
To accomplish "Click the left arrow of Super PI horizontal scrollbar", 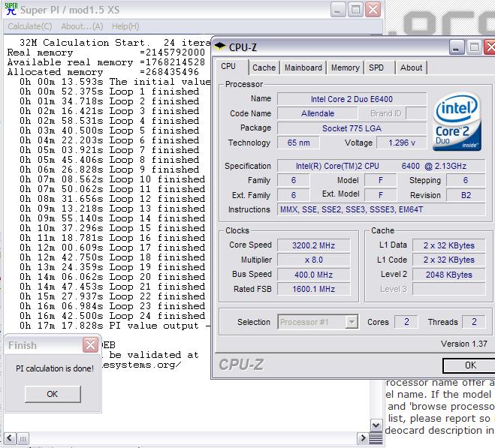I will point(9,438).
